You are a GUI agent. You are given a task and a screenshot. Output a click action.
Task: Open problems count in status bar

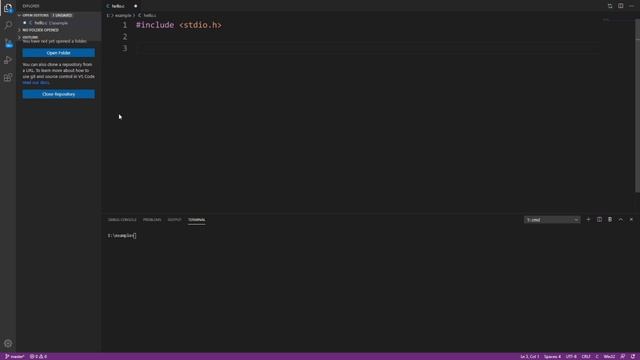[x=38, y=356]
